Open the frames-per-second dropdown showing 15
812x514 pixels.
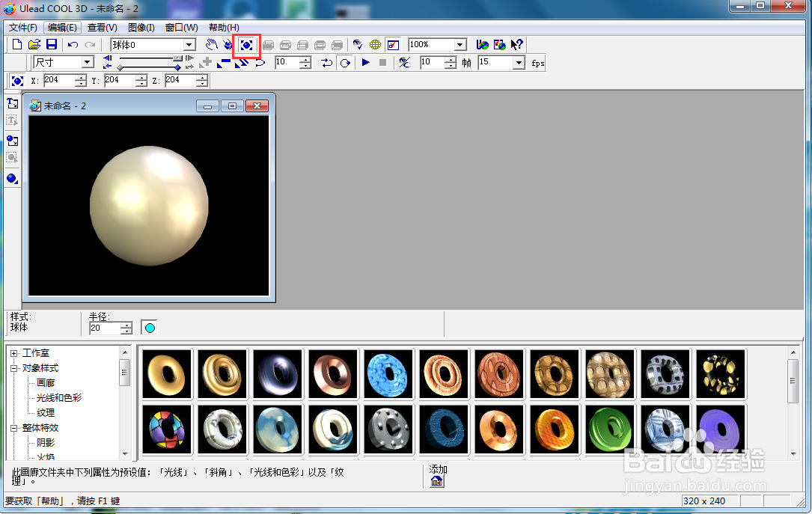click(519, 63)
